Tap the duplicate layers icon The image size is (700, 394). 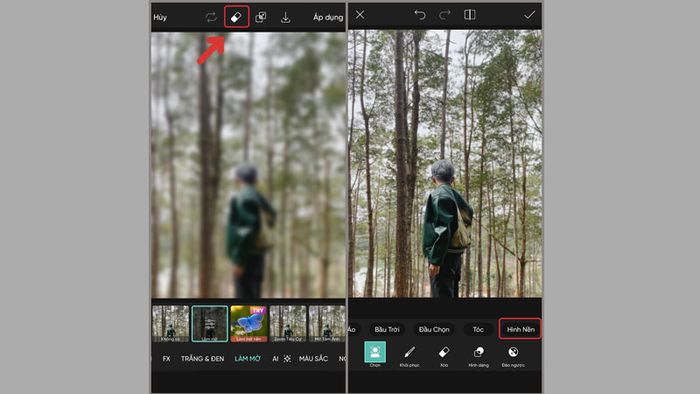click(x=261, y=17)
